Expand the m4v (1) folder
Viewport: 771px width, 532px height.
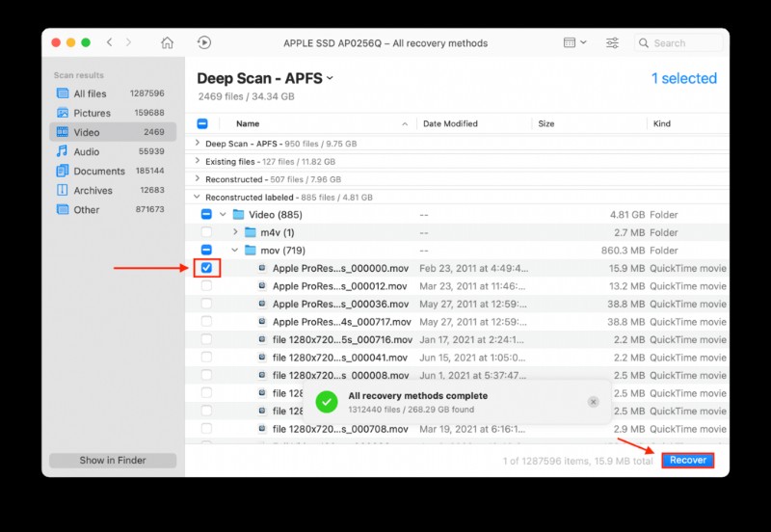point(235,231)
